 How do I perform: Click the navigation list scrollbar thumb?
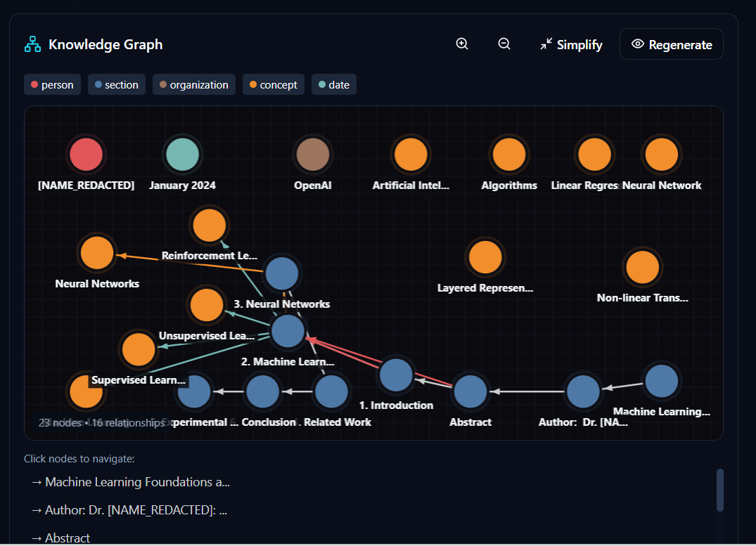coord(720,490)
